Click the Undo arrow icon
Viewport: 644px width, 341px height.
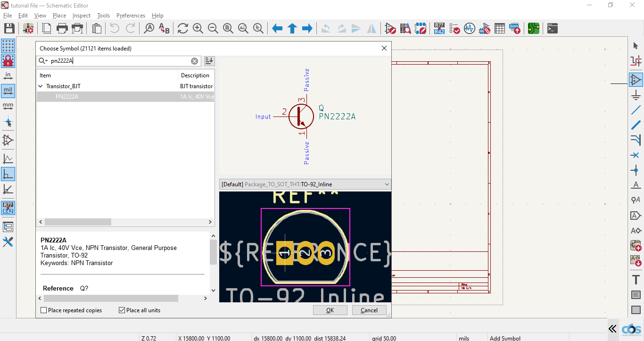point(115,28)
